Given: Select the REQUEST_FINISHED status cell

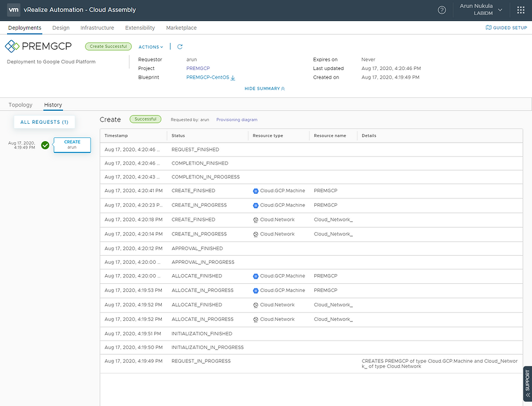Looking at the screenshot, I should (x=195, y=150).
